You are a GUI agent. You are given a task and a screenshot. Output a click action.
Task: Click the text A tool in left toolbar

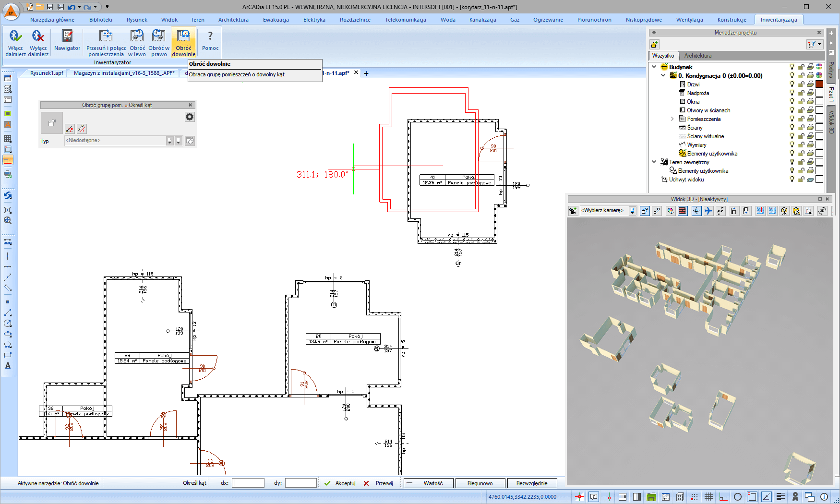[x=8, y=365]
